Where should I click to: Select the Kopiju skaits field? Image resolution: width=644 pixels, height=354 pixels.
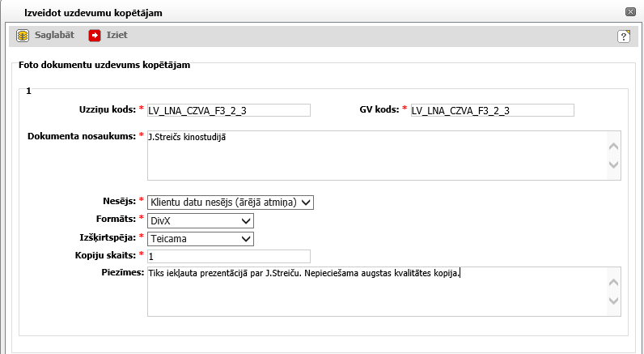[229, 256]
